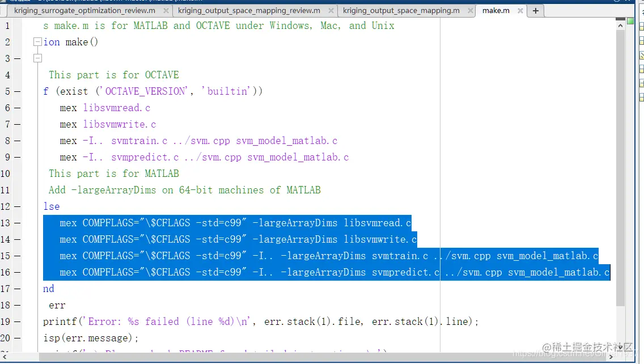Screen dimensions: 644x364
Task: Toggle breakpoint on line 6 dash
Action: tap(17, 108)
